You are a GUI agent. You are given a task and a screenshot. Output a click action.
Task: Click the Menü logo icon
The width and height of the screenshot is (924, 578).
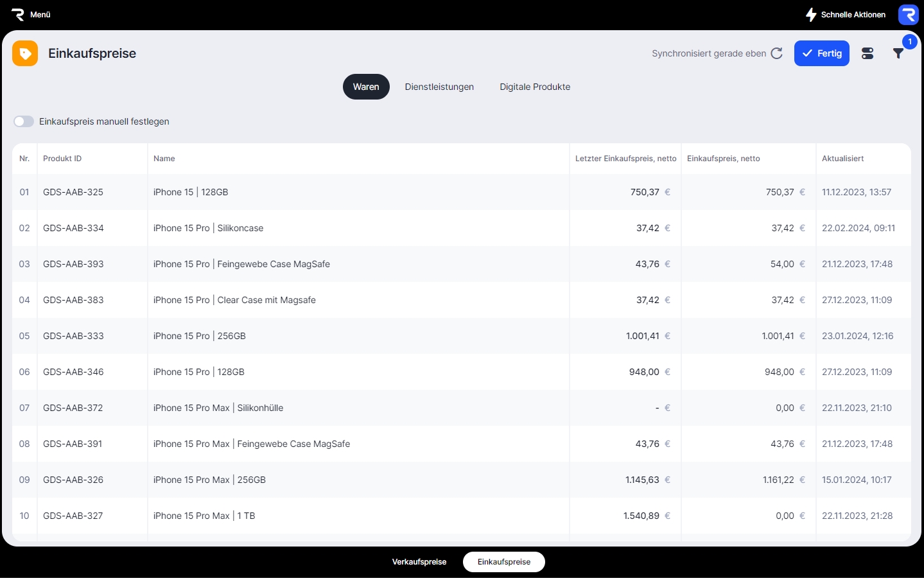18,14
